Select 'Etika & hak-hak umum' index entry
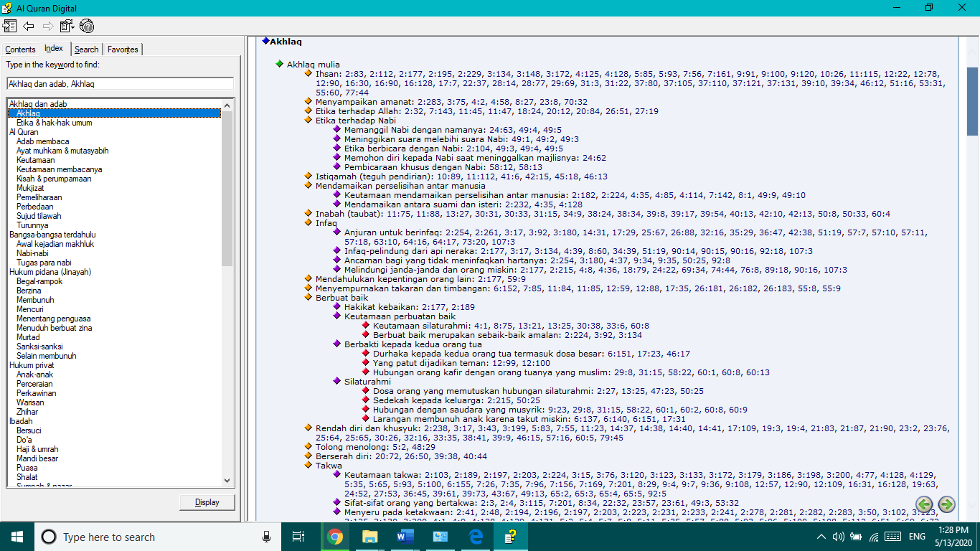 (54, 123)
